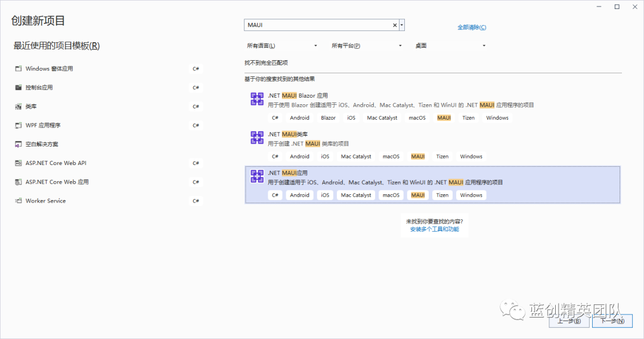Select the WPF 应用程序 recent template
Viewport: 644px width, 339px height.
109,125
